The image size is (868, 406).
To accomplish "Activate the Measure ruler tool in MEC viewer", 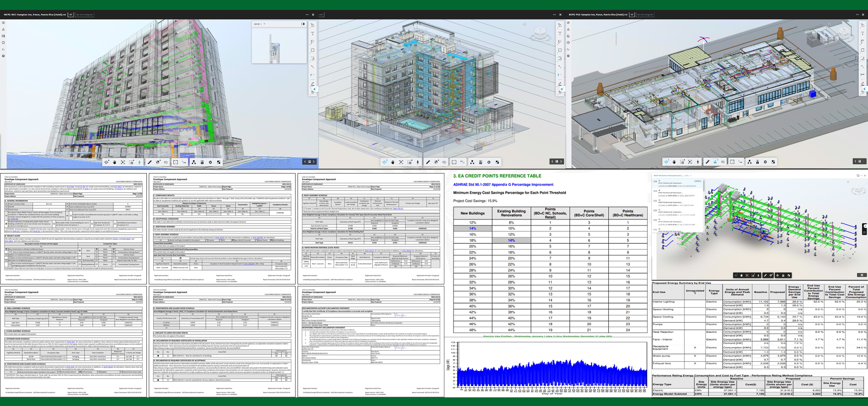I will (150, 162).
